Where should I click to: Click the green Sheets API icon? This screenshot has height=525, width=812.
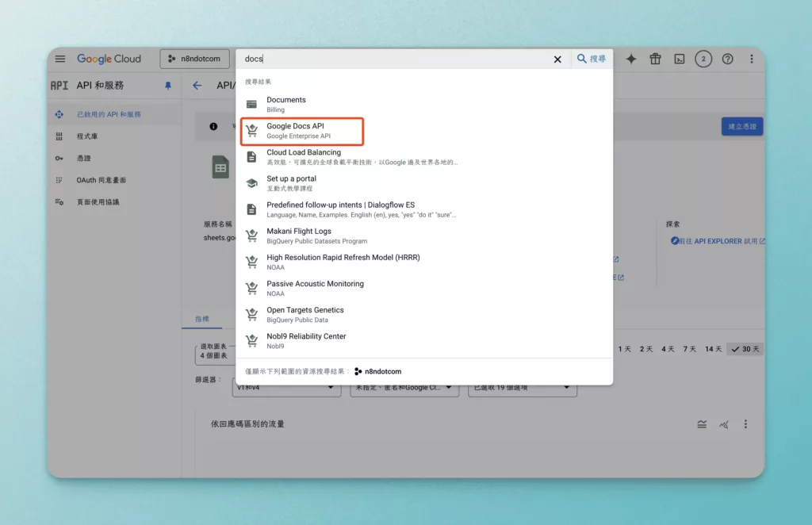click(x=220, y=167)
